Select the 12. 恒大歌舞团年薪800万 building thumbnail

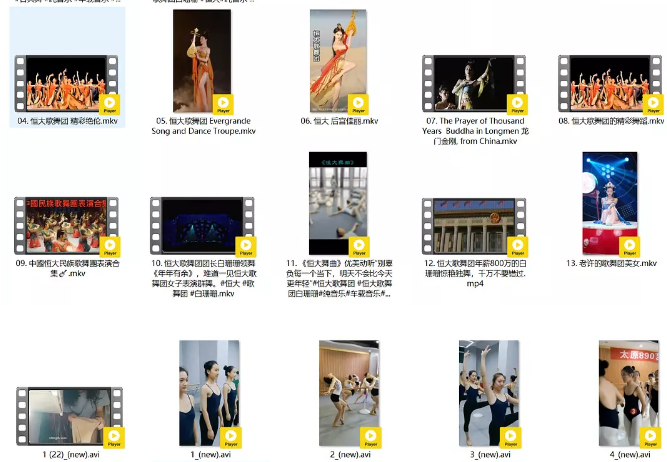tap(474, 226)
